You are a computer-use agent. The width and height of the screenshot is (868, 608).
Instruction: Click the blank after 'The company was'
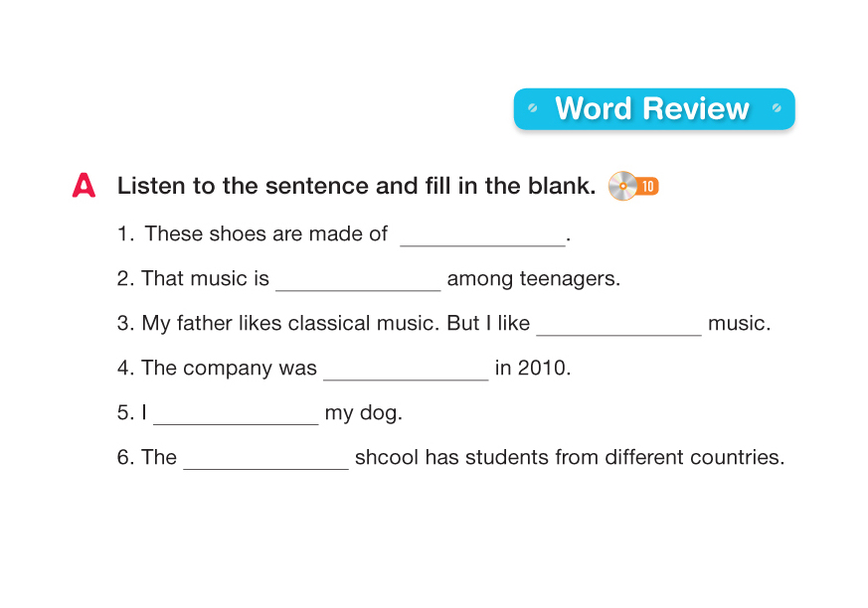pyautogui.click(x=406, y=371)
